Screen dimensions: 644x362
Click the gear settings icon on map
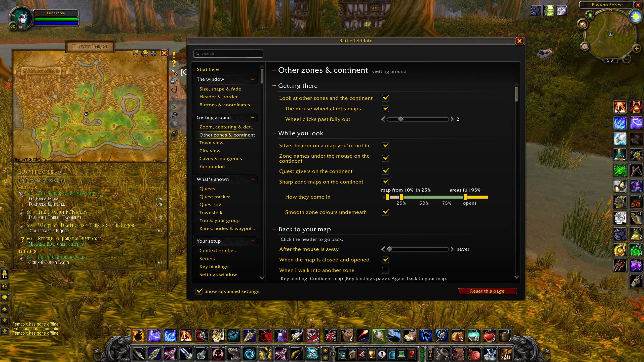click(x=153, y=53)
